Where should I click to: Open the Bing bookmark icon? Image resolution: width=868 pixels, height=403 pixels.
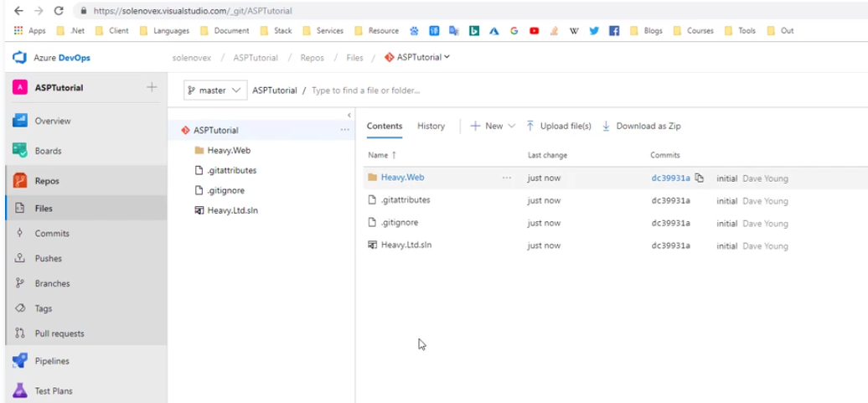coord(474,31)
